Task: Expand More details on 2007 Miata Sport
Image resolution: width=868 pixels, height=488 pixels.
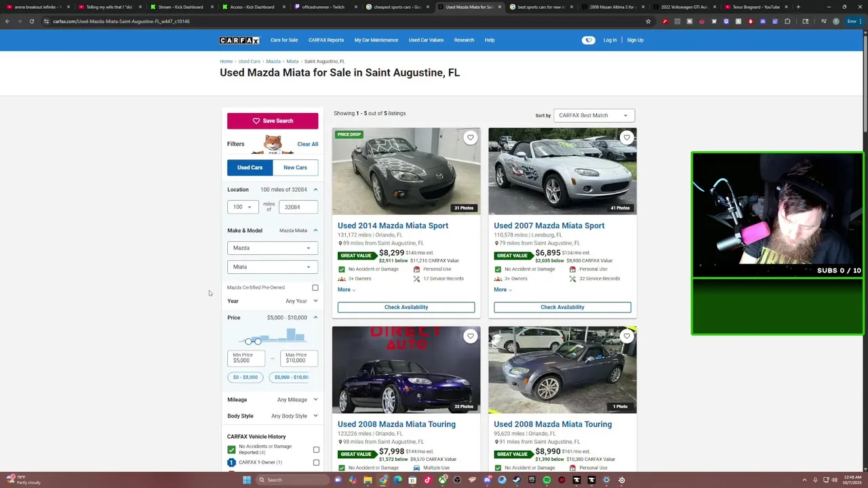Action: (x=502, y=289)
